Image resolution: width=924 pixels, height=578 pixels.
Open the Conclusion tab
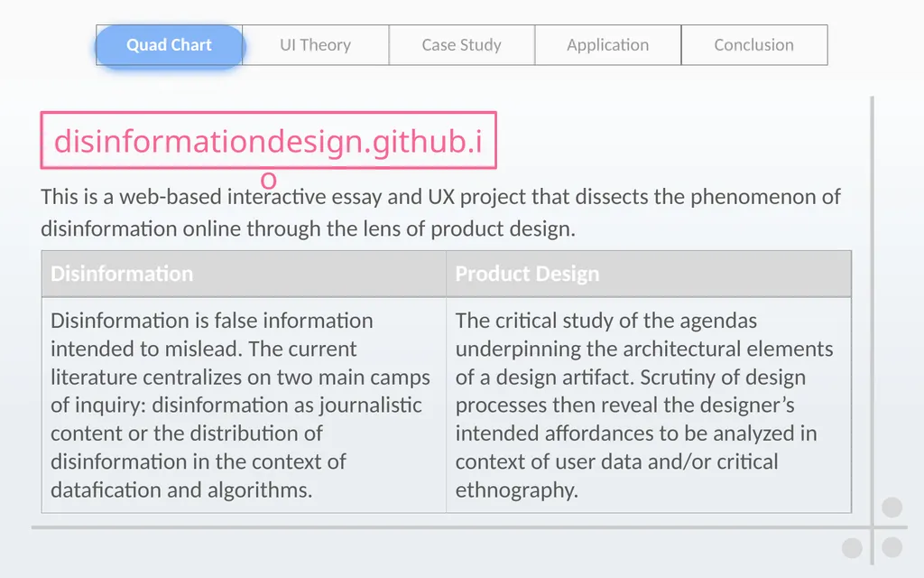click(754, 45)
